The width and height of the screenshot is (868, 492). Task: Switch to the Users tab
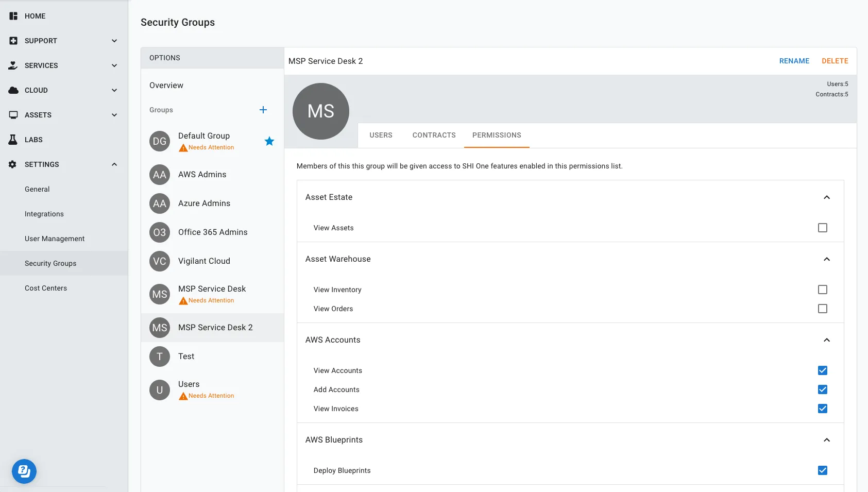click(x=381, y=135)
